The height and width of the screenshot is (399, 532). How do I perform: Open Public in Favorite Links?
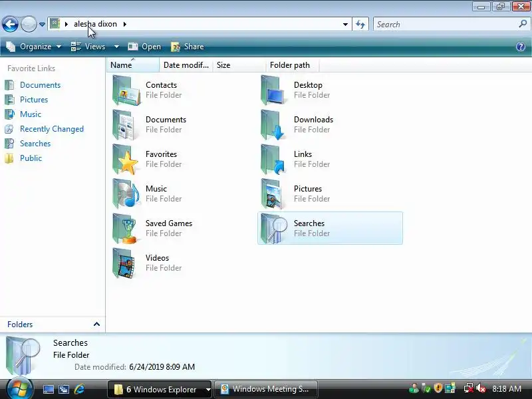(31, 158)
